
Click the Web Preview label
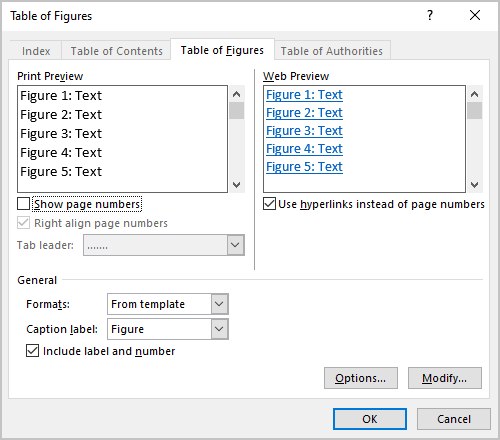click(x=296, y=76)
